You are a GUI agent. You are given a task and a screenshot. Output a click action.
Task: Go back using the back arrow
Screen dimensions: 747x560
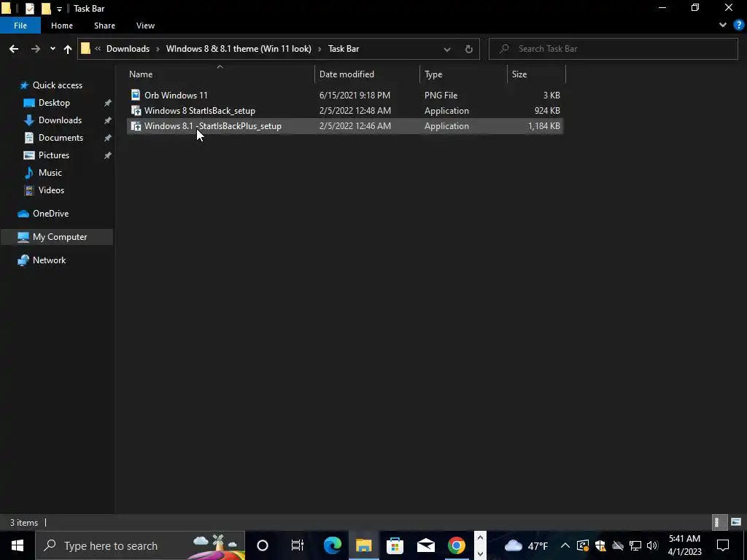14,49
